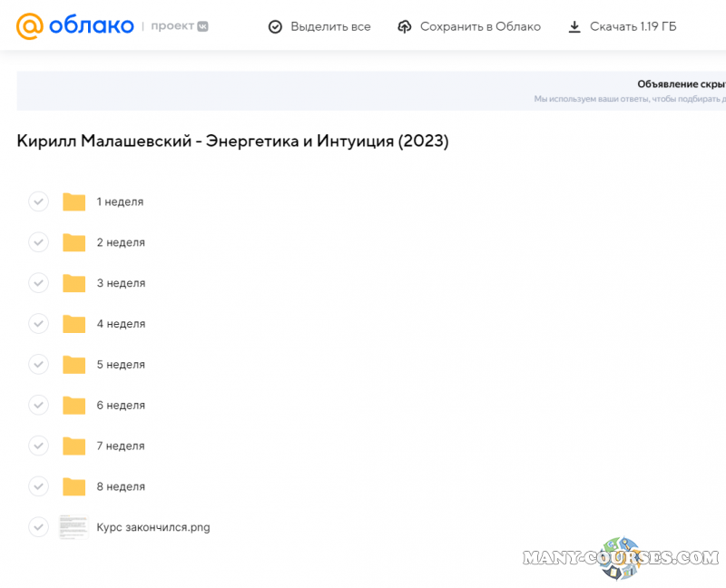Click the проект label in header

[x=172, y=25]
